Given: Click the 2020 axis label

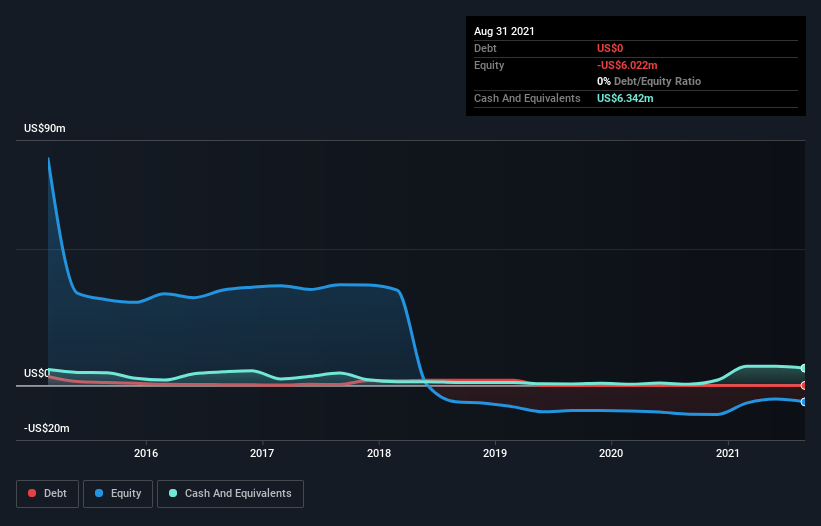Looking at the screenshot, I should click(x=611, y=453).
